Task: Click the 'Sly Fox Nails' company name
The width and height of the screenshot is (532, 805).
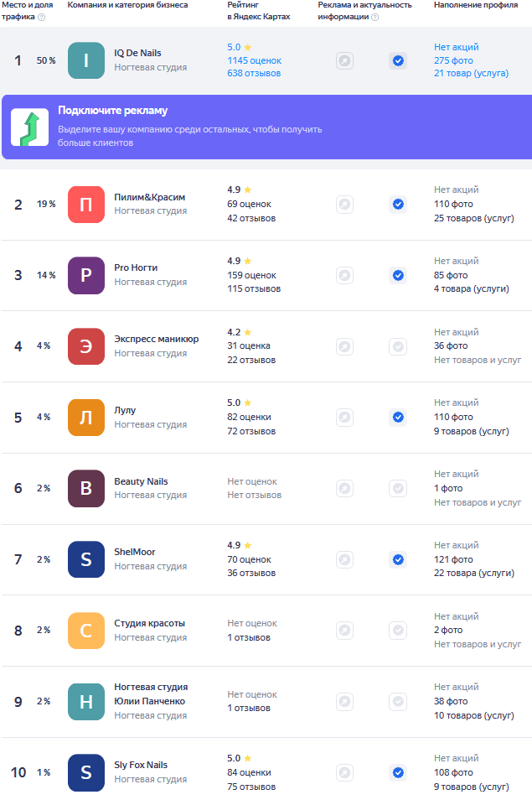Action: tap(141, 765)
